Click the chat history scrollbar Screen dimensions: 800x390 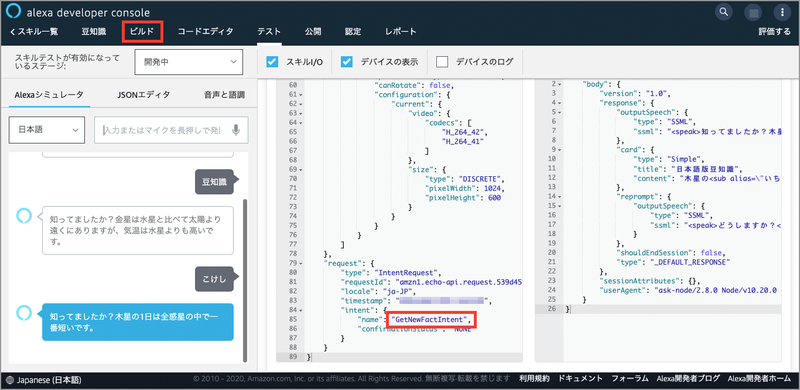click(245, 281)
